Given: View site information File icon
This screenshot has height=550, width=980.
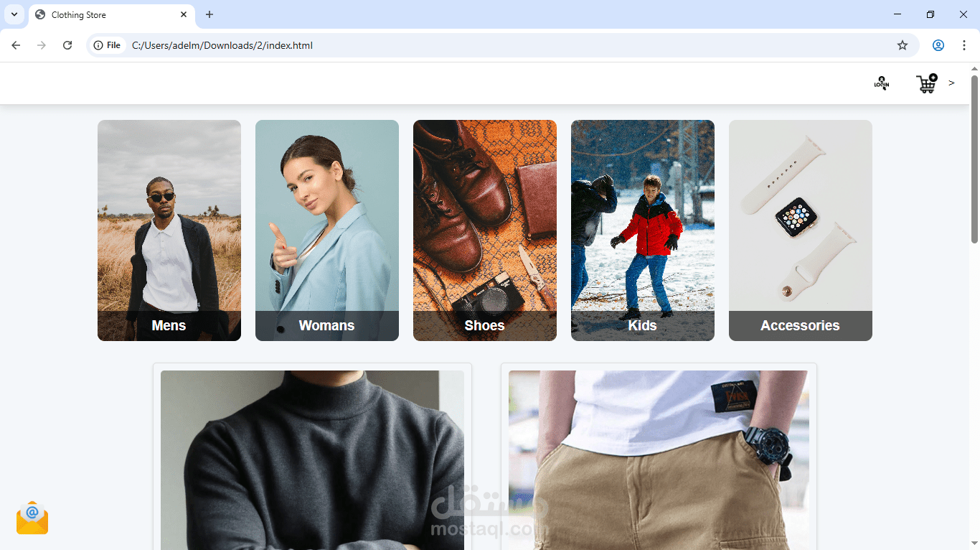Looking at the screenshot, I should (108, 45).
